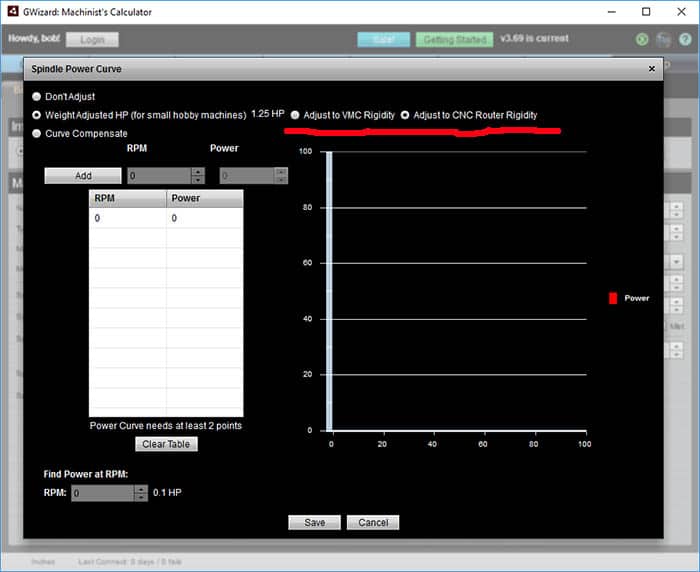Viewport: 700px width, 572px height.
Task: Click the Login button
Action: pos(92,40)
